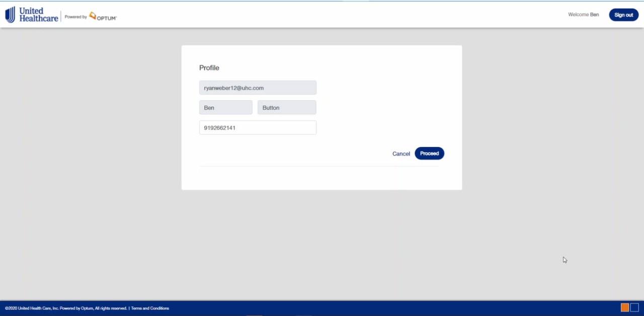The width and height of the screenshot is (644, 316).
Task: Click the ©2020 United Health Care copyright text
Action: [32, 308]
